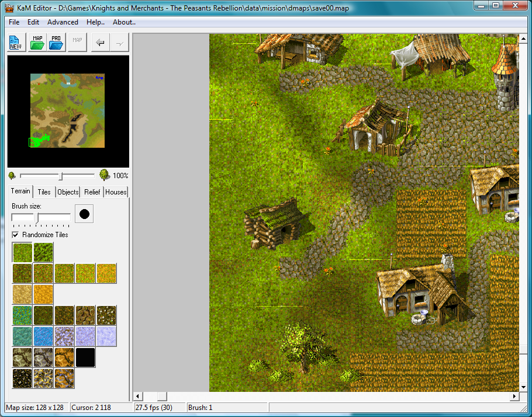Screen dimensions: 532x417
Task: Click the small tree zoom-out icon
Action: [x=12, y=176]
